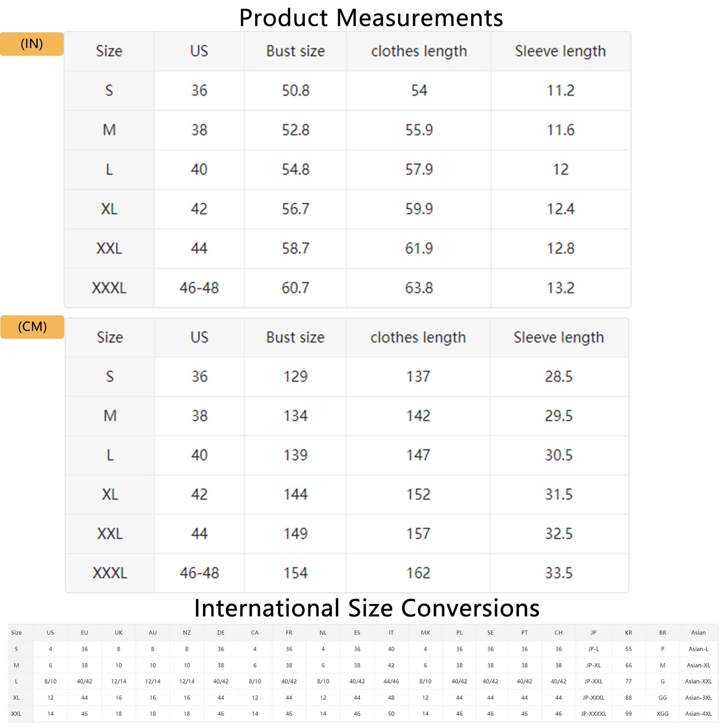Click Sleeve length header in centimeters table

559,338
